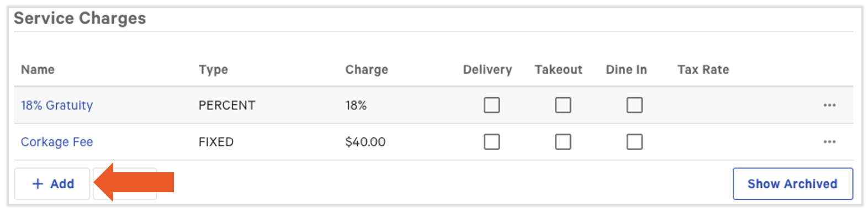This screenshot has height=212, width=868.
Task: Check Delivery box for Corkage Fee
Action: (x=491, y=142)
